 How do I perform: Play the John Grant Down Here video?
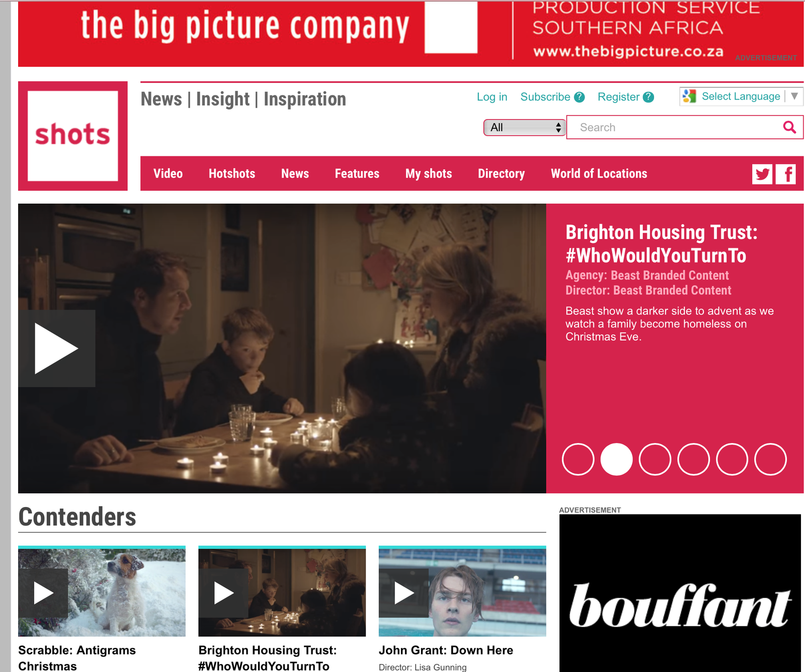tap(404, 593)
